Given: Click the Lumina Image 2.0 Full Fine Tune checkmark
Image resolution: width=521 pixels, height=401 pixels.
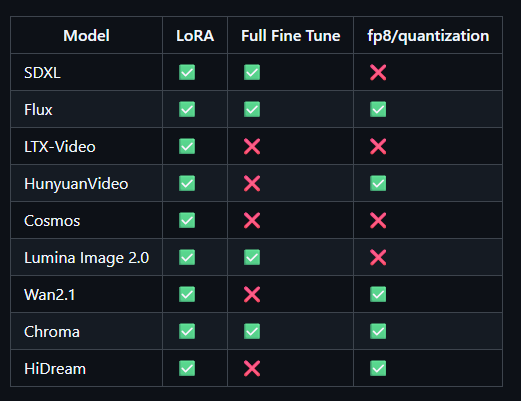Looking at the screenshot, I should (x=252, y=257).
